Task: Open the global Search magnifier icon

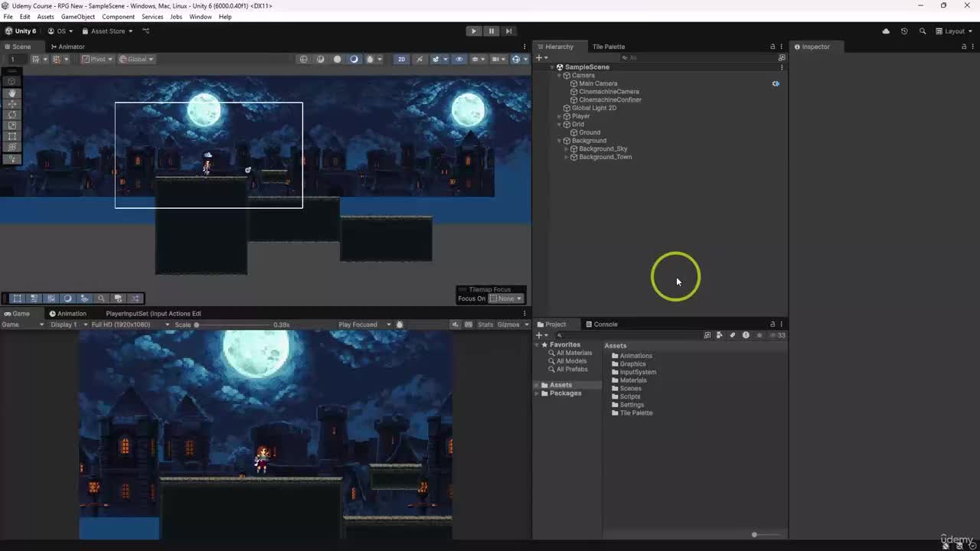Action: [x=923, y=31]
